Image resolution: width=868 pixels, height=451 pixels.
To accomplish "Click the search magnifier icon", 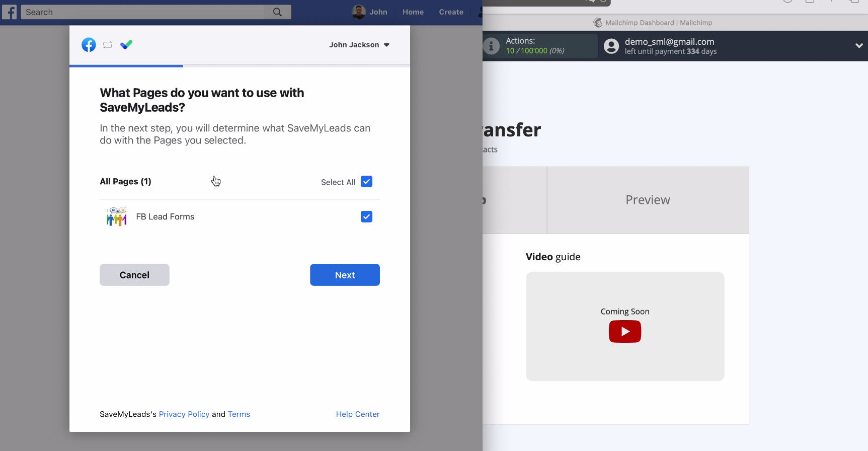I will coord(277,12).
